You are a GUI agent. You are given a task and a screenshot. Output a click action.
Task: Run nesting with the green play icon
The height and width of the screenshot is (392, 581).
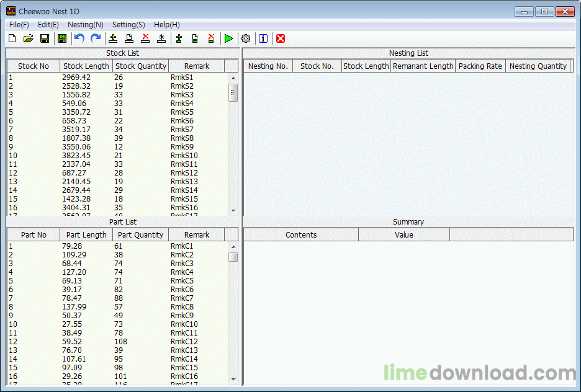228,38
